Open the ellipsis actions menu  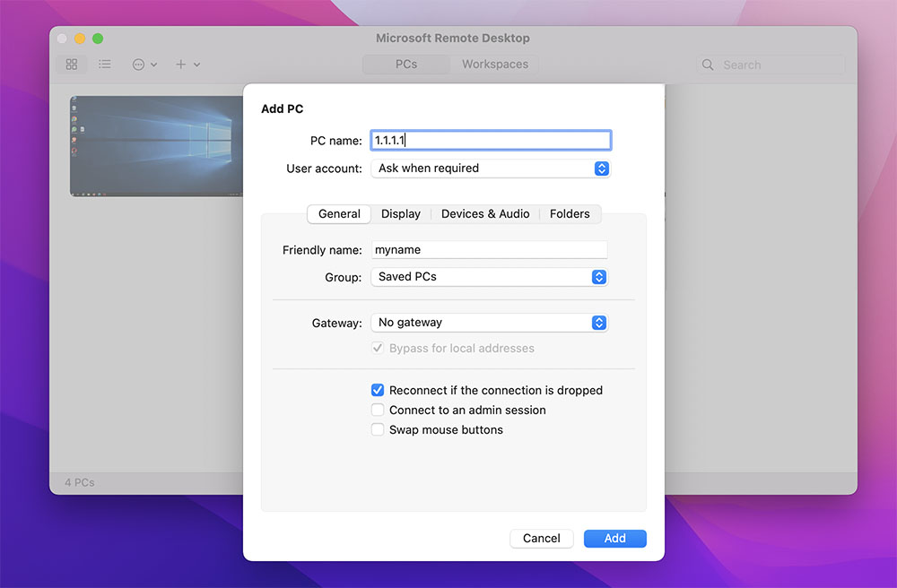click(x=144, y=65)
